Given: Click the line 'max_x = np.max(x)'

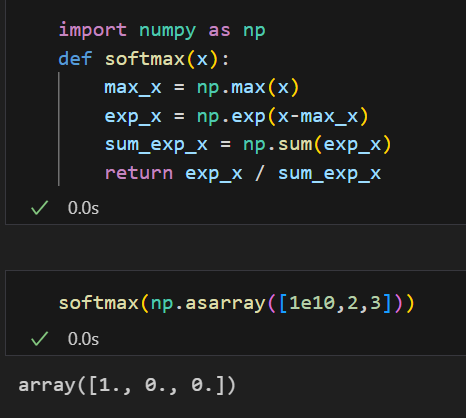Looking at the screenshot, I should click(202, 88).
